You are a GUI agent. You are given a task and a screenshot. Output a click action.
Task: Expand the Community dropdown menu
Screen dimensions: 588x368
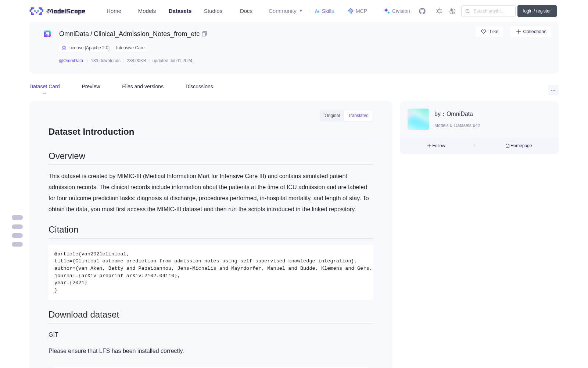[x=286, y=11]
